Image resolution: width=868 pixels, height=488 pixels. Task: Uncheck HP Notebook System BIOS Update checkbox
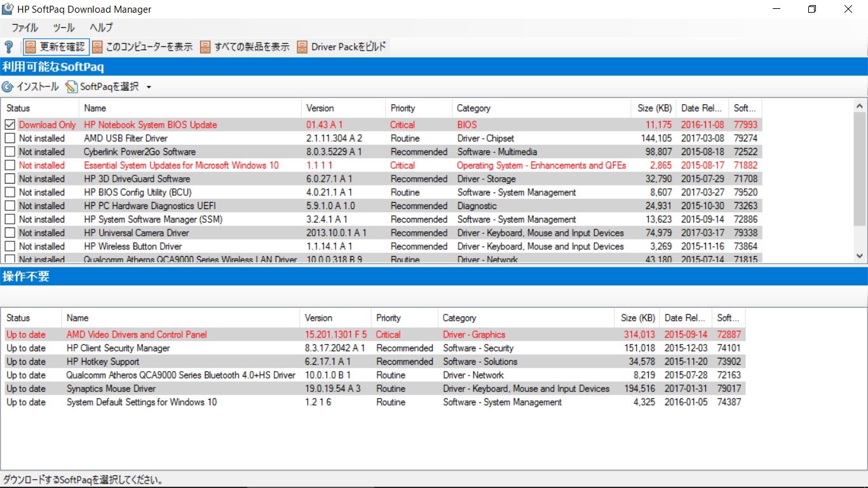point(10,125)
